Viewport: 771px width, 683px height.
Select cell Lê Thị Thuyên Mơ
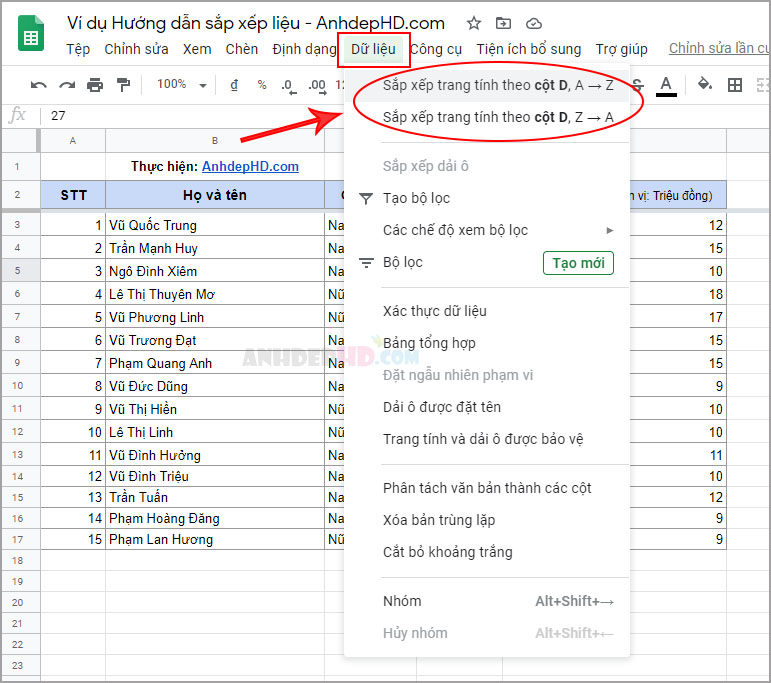click(215, 294)
